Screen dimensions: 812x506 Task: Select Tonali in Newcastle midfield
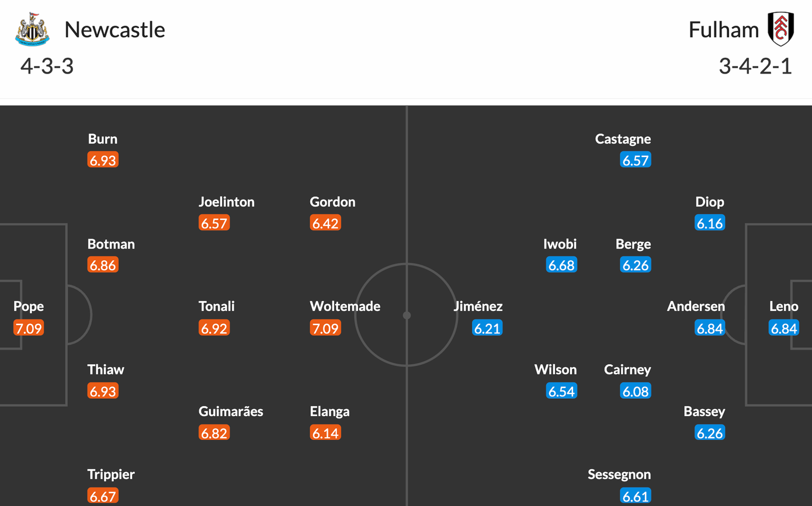click(x=216, y=306)
